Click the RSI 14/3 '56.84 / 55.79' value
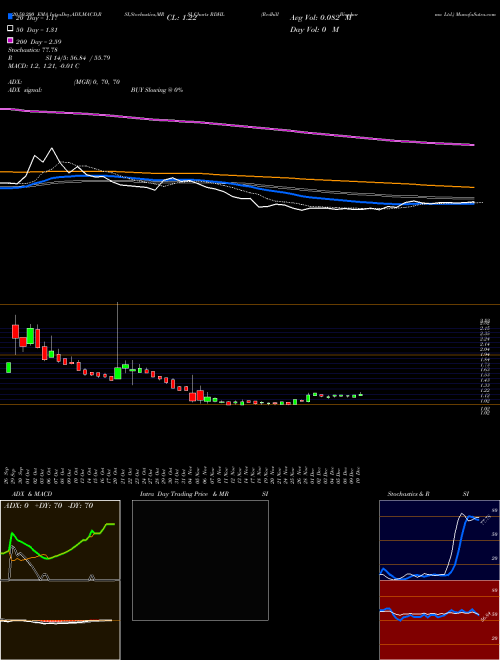This screenshot has width=500, height=660. coord(88,58)
